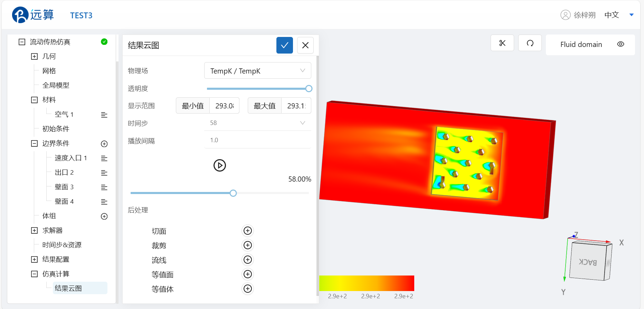Screen dimensions: 644x309
Task: Select 壁面 4 boundary
Action: (64, 201)
